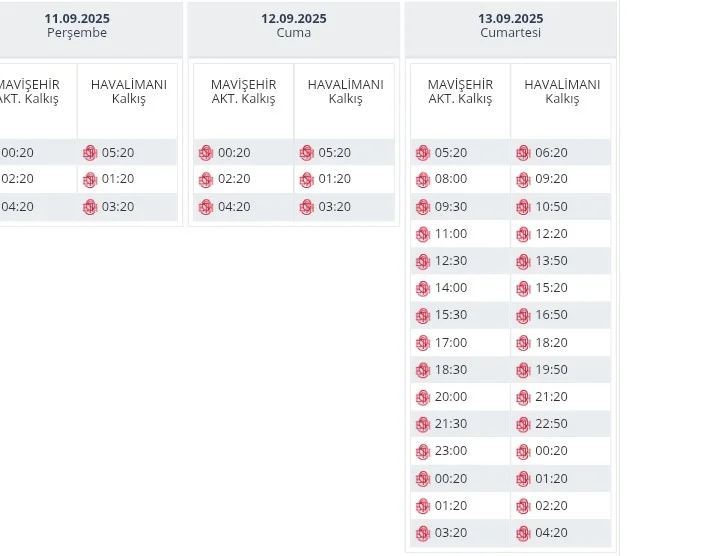Select the bus icon beside 13:50
This screenshot has height=556, width=720.
tap(523, 261)
